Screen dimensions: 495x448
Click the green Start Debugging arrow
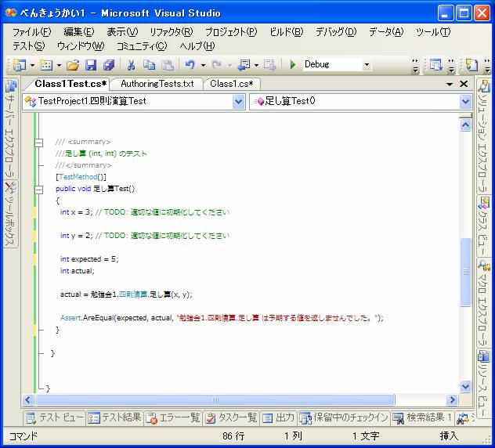(x=292, y=65)
